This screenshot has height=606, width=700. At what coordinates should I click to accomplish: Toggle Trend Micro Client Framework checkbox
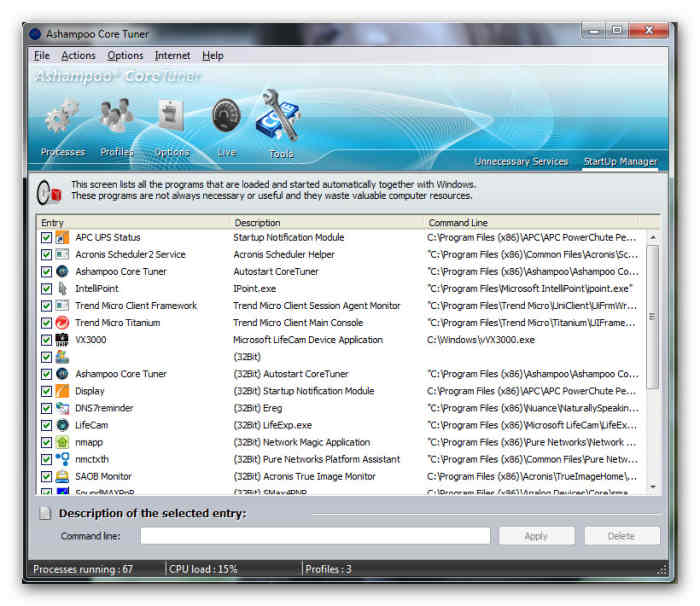[x=46, y=305]
